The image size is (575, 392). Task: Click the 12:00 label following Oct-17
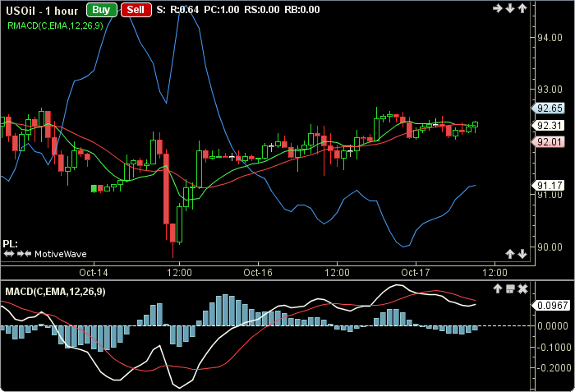tap(494, 273)
